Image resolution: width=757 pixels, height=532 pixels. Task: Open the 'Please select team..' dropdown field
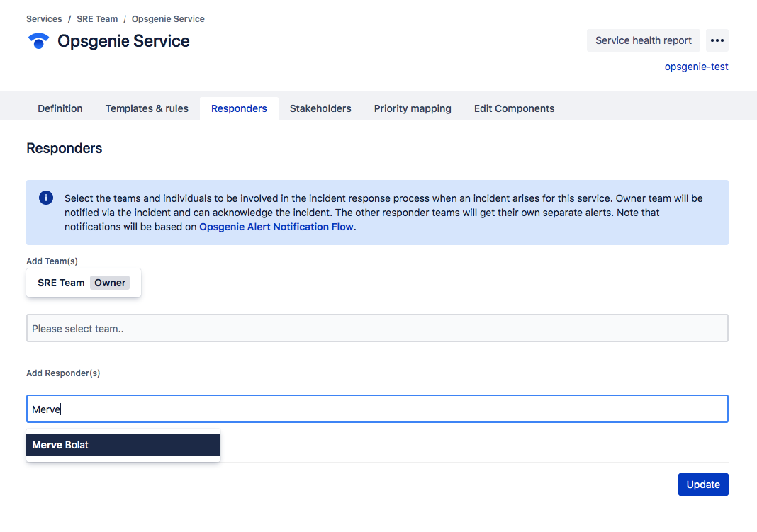pos(377,329)
